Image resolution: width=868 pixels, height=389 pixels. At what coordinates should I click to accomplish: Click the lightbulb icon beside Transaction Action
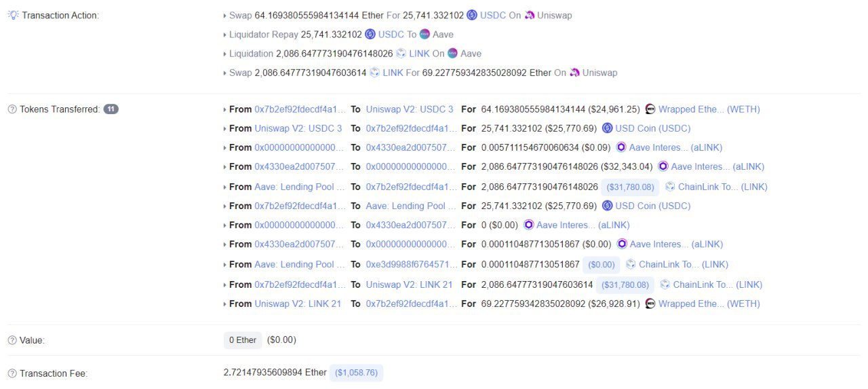click(13, 15)
